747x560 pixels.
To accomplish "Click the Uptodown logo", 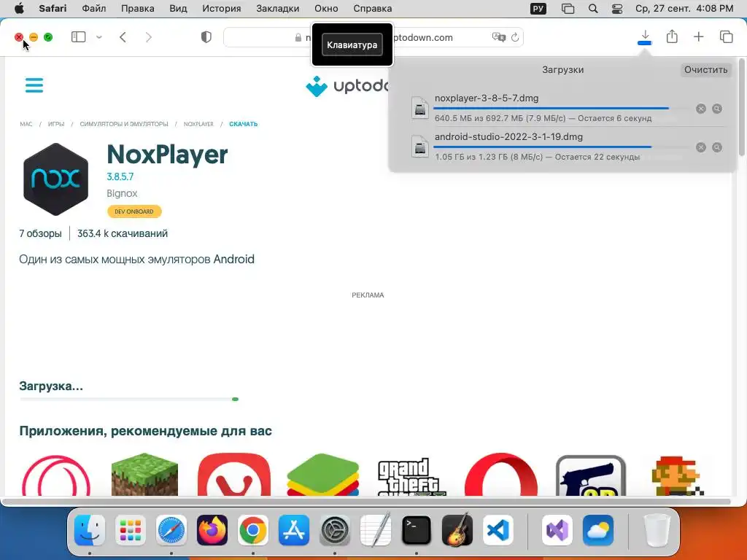I will (348, 86).
